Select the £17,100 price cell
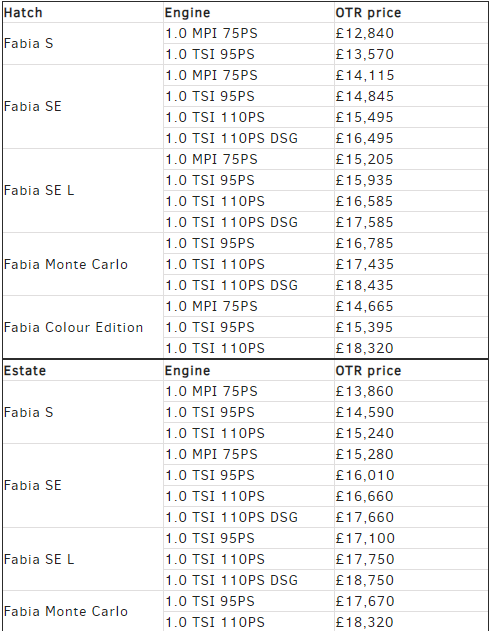The image size is (489, 631). click(411, 538)
